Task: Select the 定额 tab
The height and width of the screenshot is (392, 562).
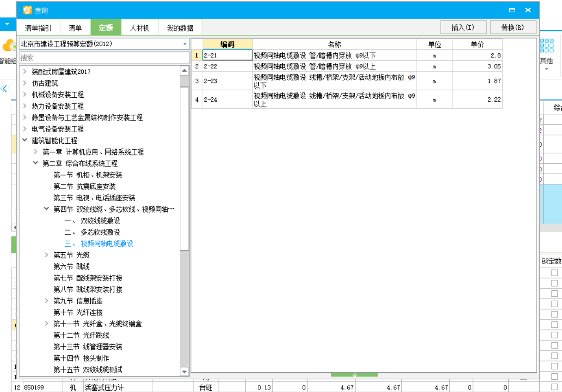Action: coord(106,28)
